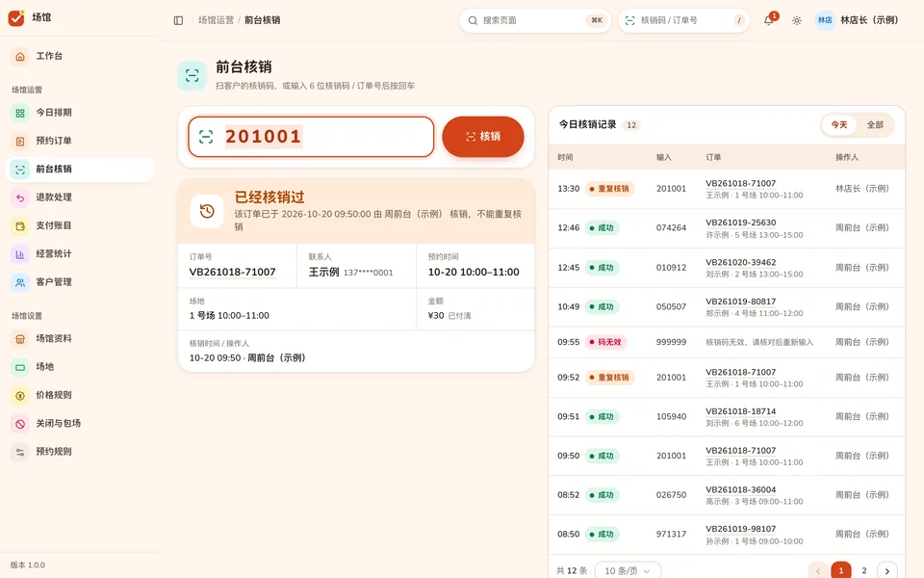Focus the 201001 verification code input

[311, 137]
